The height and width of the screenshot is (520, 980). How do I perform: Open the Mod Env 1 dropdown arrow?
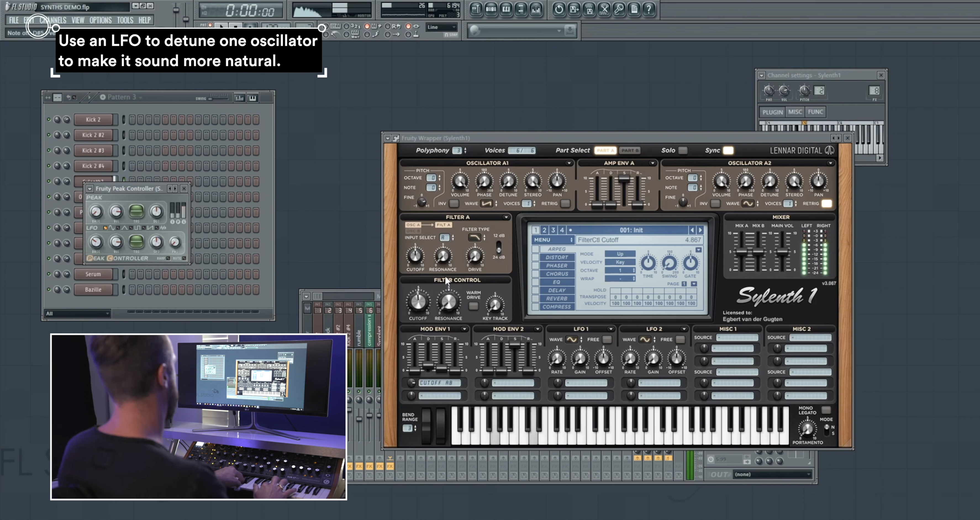pyautogui.click(x=464, y=329)
